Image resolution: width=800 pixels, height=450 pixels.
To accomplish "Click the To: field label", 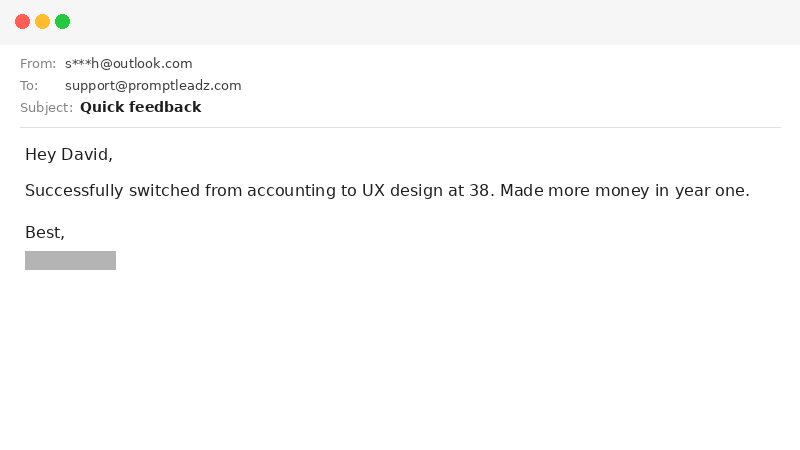I will [x=29, y=86].
